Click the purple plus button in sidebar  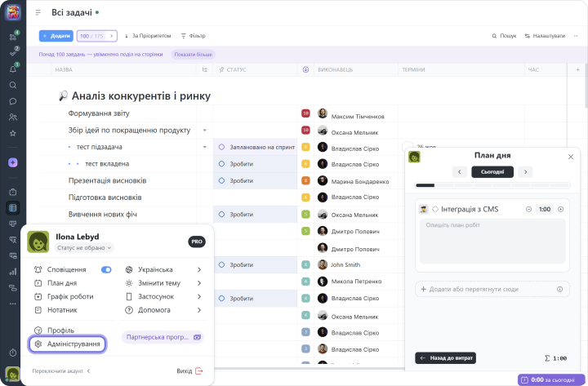12,162
